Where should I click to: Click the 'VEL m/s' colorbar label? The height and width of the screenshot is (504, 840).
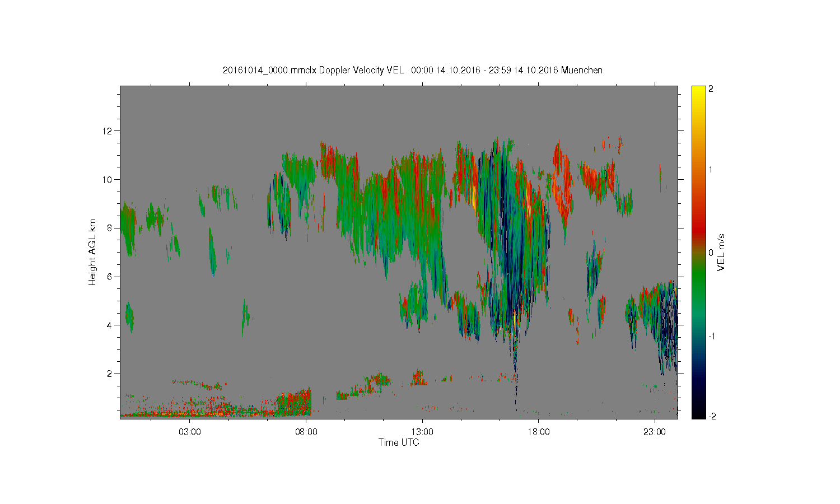click(721, 253)
